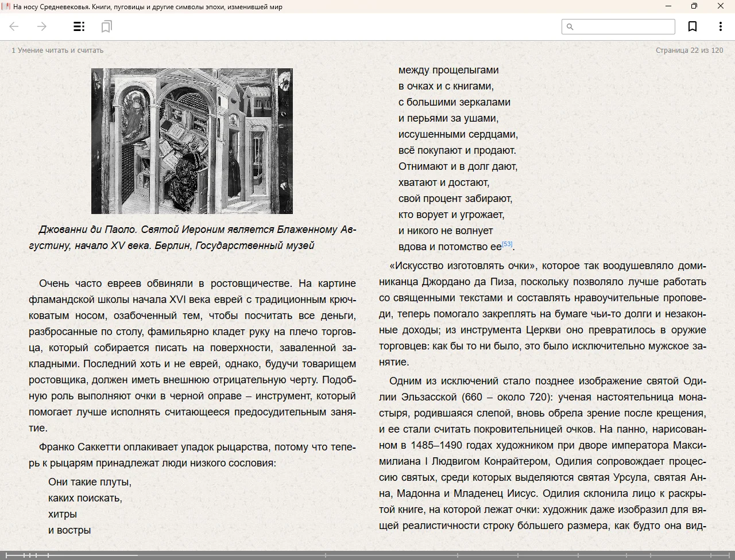Open footnote 53 link
Viewport: 735px width, 560px height.
pyautogui.click(x=507, y=244)
